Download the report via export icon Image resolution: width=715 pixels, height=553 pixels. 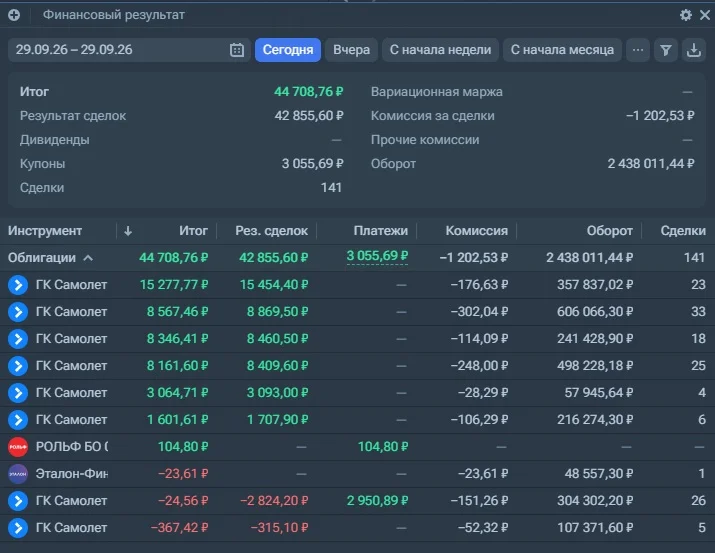[x=694, y=50]
